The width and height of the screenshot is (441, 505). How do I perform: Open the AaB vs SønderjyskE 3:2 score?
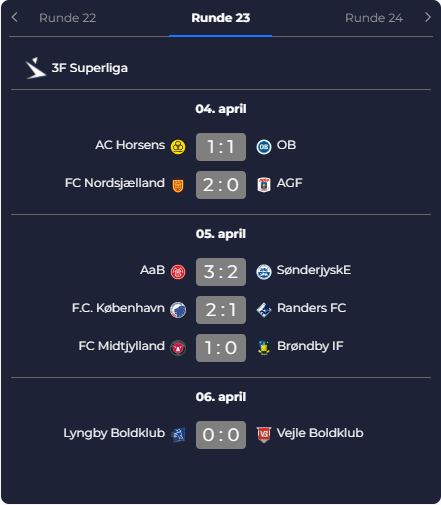pyautogui.click(x=221, y=272)
